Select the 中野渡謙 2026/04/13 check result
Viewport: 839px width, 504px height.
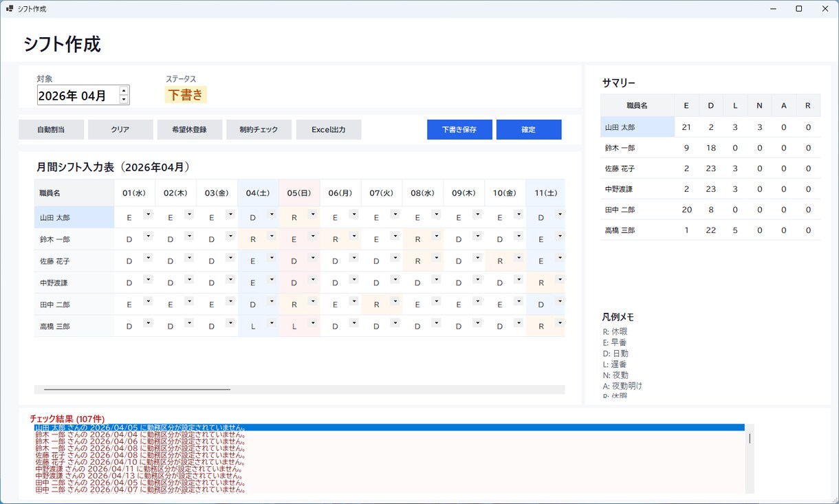coord(389,476)
